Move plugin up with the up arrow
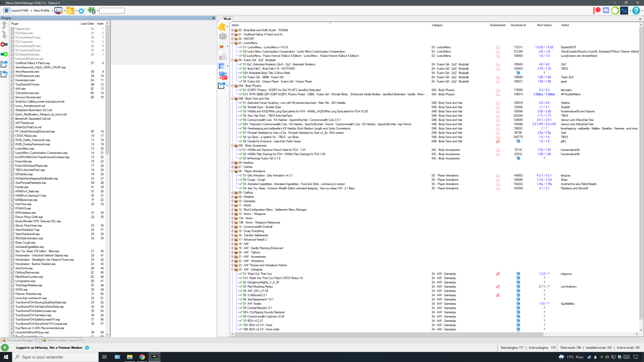This screenshot has width=644, height=362. pos(4,25)
